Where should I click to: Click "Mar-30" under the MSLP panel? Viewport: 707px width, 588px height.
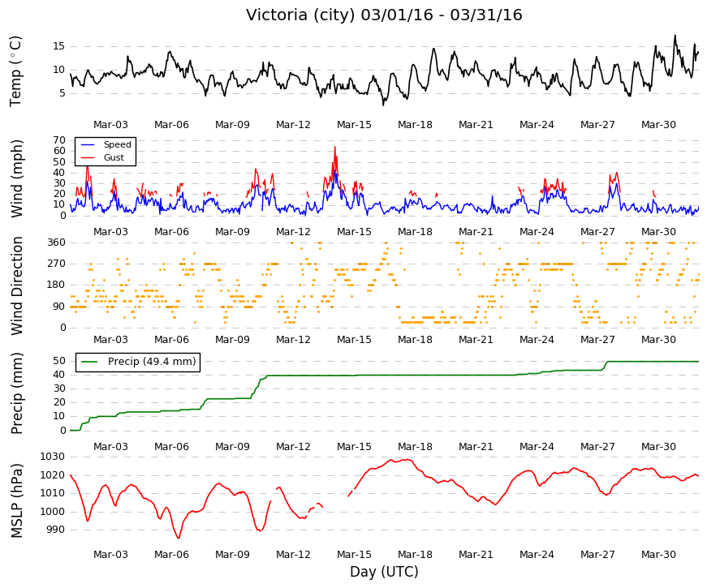pyautogui.click(x=658, y=555)
